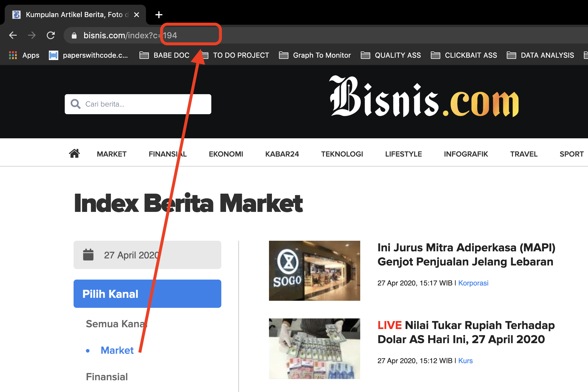Image resolution: width=588 pixels, height=392 pixels.
Task: Go to the EKONOMI menu section
Action: pos(226,154)
